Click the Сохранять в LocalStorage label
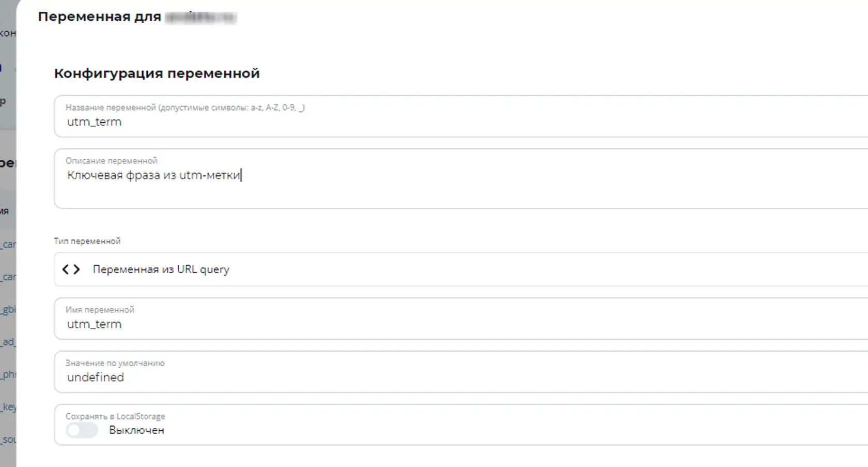 point(115,416)
